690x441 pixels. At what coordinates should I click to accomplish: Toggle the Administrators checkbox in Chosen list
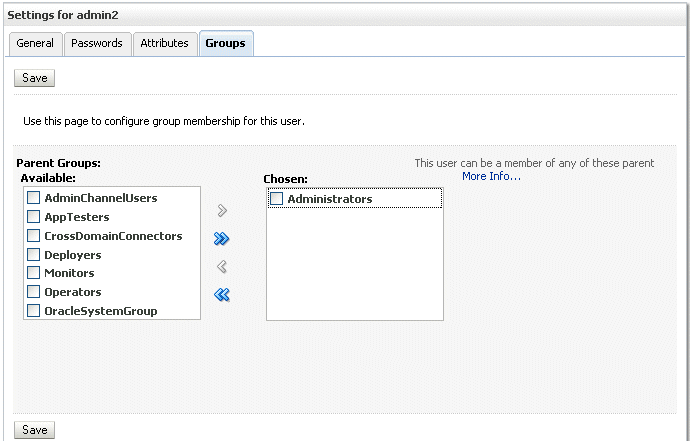[x=276, y=198]
